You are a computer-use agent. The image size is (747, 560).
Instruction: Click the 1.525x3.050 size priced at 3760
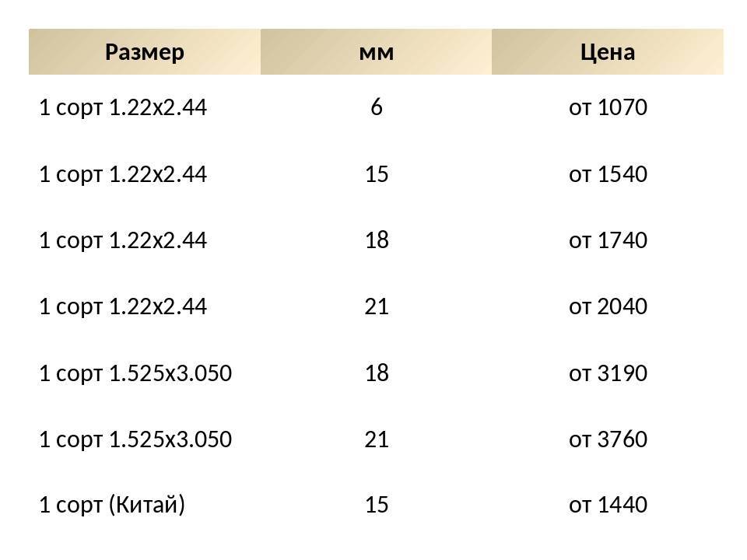click(x=135, y=439)
